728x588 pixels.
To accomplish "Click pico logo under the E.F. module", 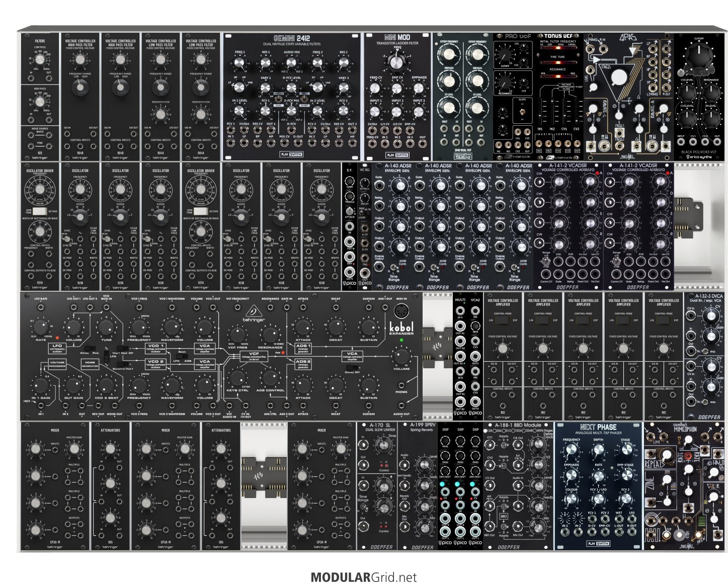I will coord(350,283).
